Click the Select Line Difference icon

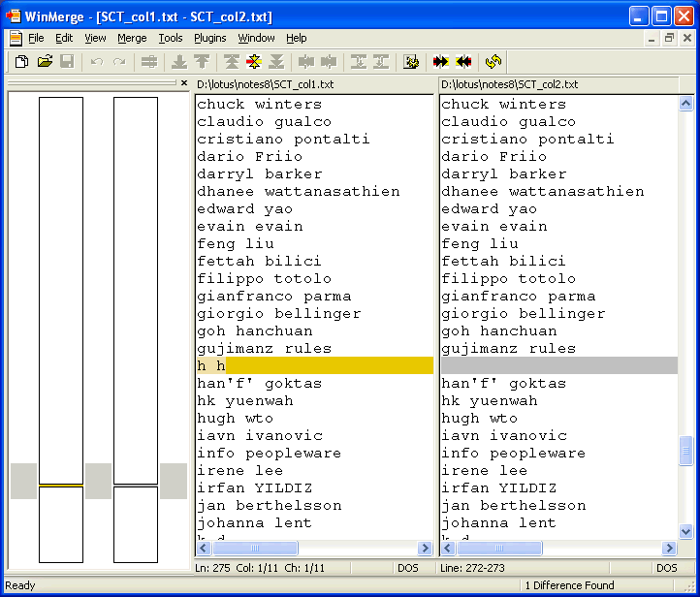pyautogui.click(x=149, y=62)
